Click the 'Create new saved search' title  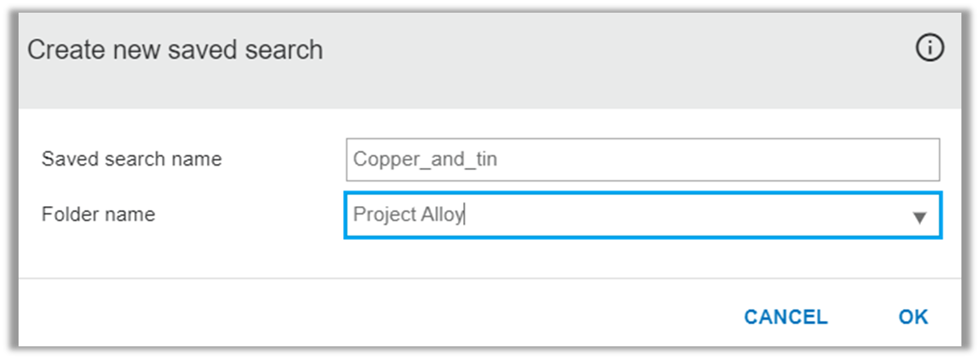pyautogui.click(x=175, y=50)
